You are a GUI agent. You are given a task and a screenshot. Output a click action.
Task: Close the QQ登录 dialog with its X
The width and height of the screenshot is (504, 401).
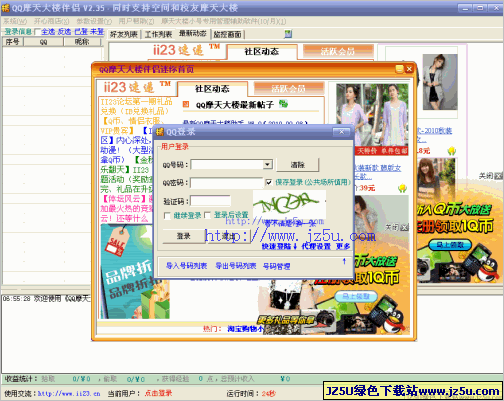341,132
